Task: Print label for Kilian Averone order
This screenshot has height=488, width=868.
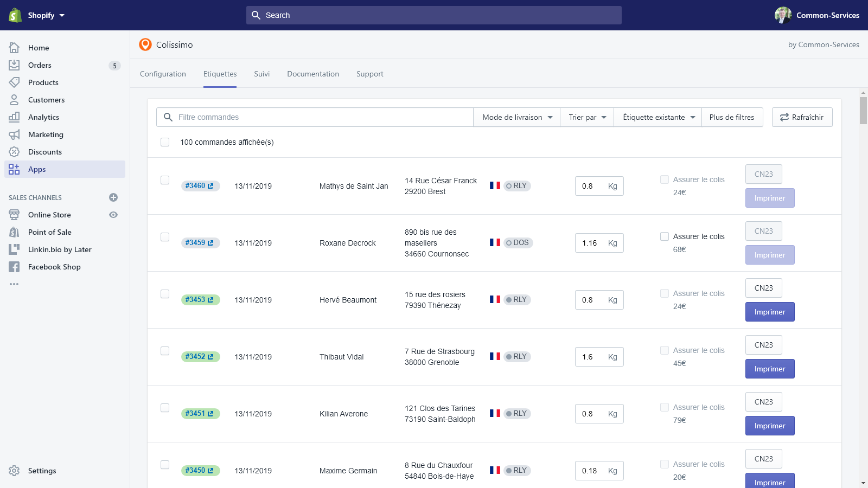Action: click(x=770, y=426)
